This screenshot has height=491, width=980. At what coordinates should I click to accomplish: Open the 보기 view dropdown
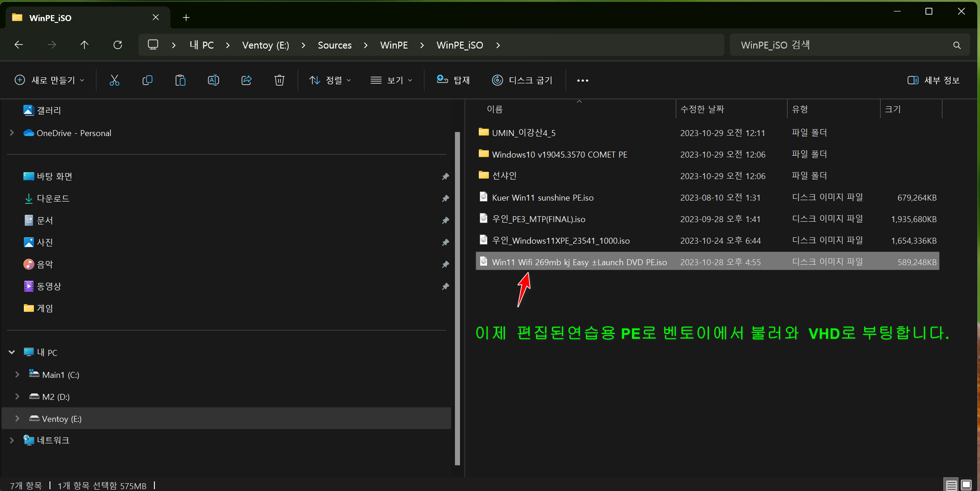pos(392,80)
